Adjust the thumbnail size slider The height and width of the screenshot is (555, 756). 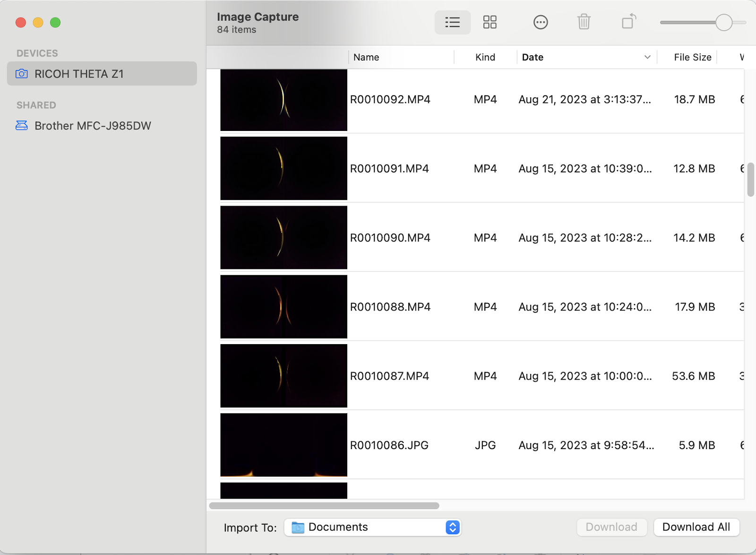click(723, 23)
